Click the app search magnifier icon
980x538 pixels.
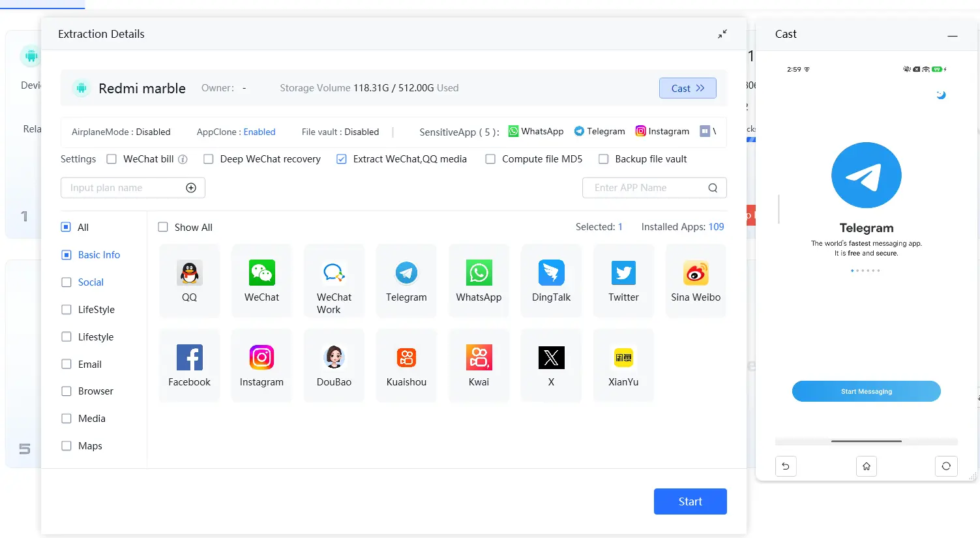point(713,188)
